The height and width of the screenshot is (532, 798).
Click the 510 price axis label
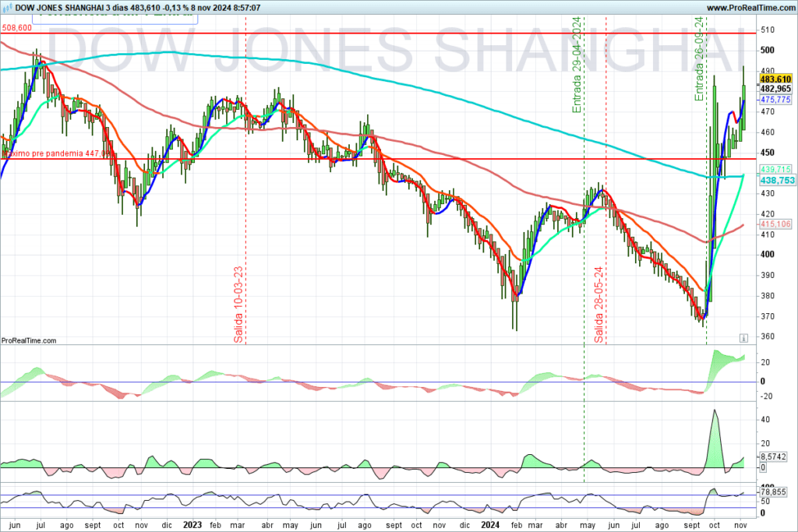(768, 30)
